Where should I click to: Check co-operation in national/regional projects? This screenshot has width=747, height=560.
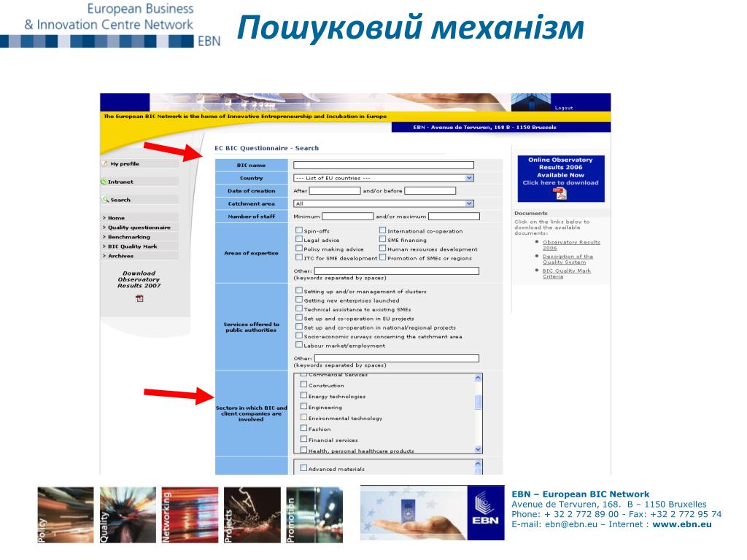(x=298, y=327)
